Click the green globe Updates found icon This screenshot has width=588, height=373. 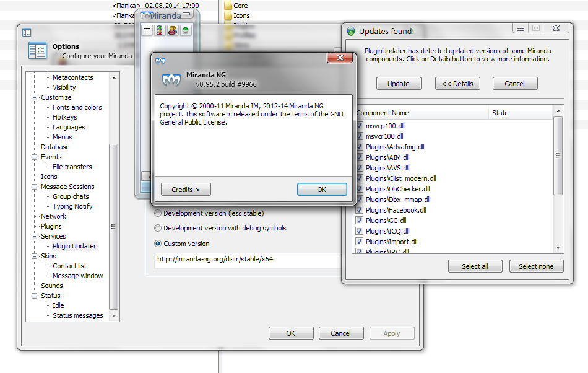[350, 31]
